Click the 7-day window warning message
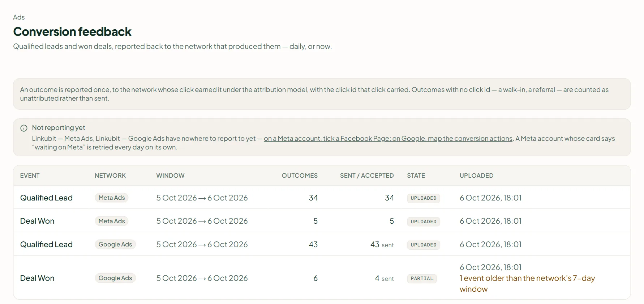Viewport: 644px width, 304px height. (527, 284)
